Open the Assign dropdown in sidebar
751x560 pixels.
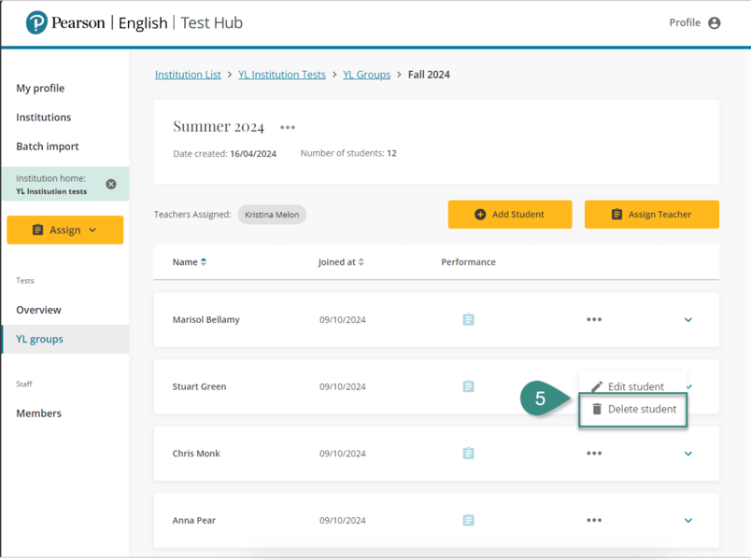[x=65, y=230]
